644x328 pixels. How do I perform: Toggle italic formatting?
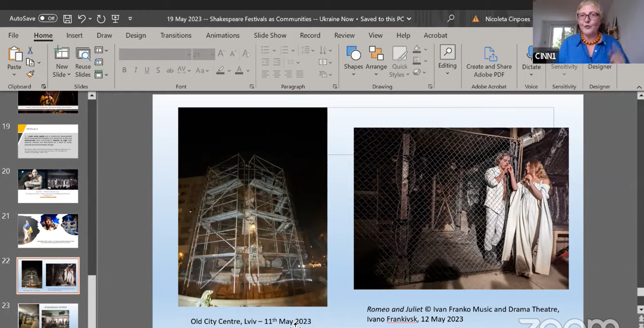coord(136,70)
